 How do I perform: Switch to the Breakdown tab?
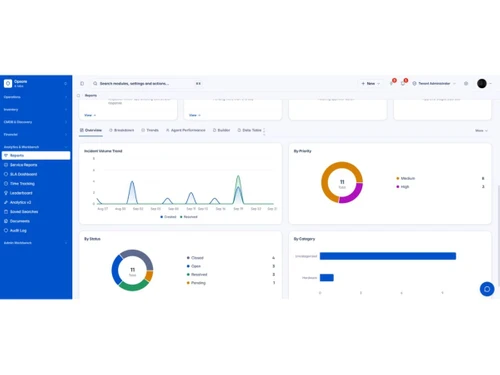(x=121, y=130)
